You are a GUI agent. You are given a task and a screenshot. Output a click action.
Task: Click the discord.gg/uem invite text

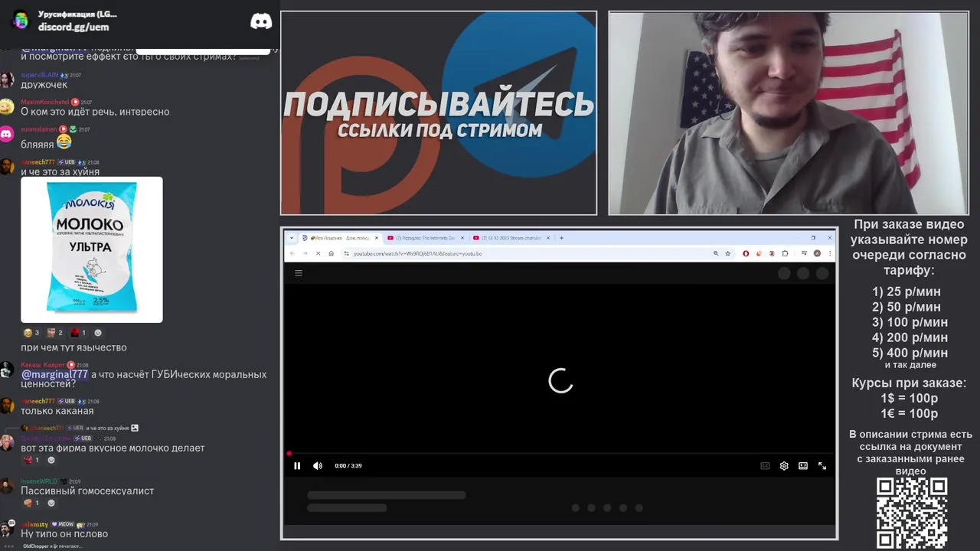(73, 27)
